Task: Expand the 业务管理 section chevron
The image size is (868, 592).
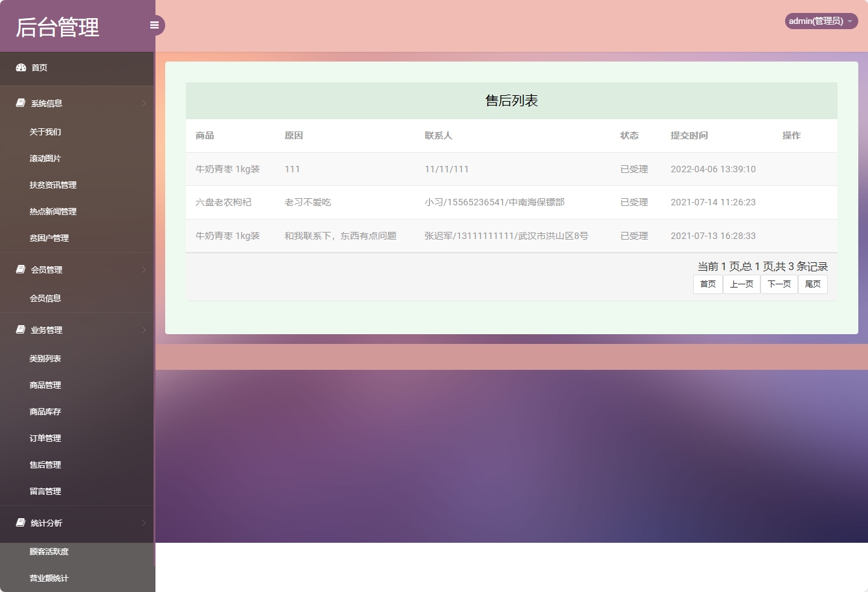Action: point(144,330)
